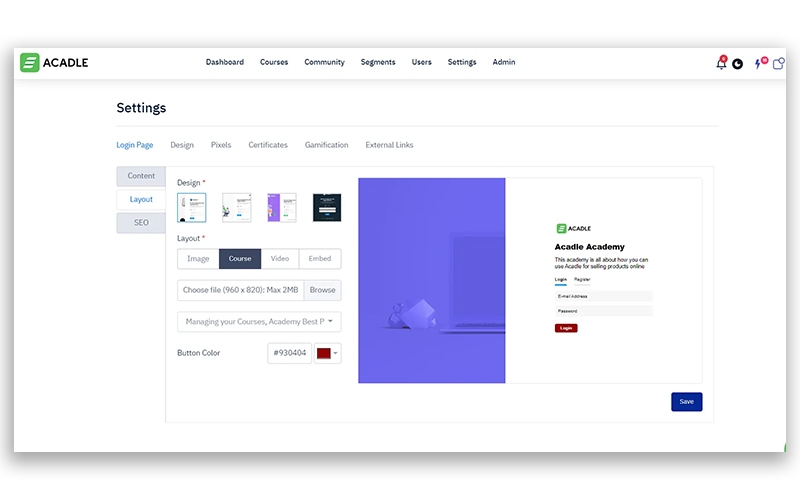Edit the button color hex field #930404

[289, 353]
